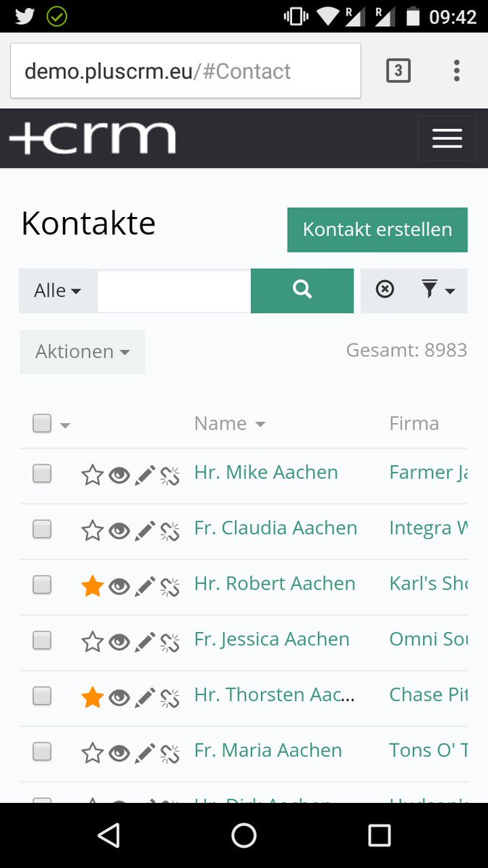Open contact Hr. Thorsten Aachen
The image size is (488, 868).
click(x=275, y=695)
